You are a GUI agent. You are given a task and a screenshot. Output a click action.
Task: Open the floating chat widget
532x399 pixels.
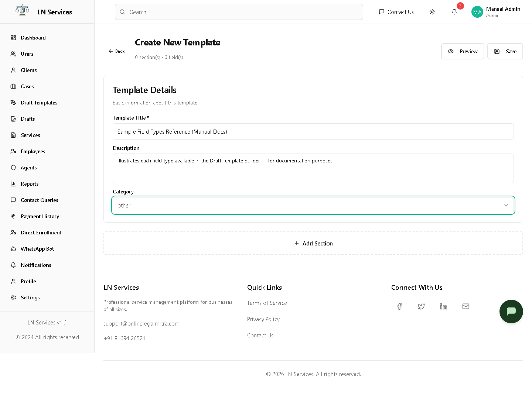pos(511,312)
